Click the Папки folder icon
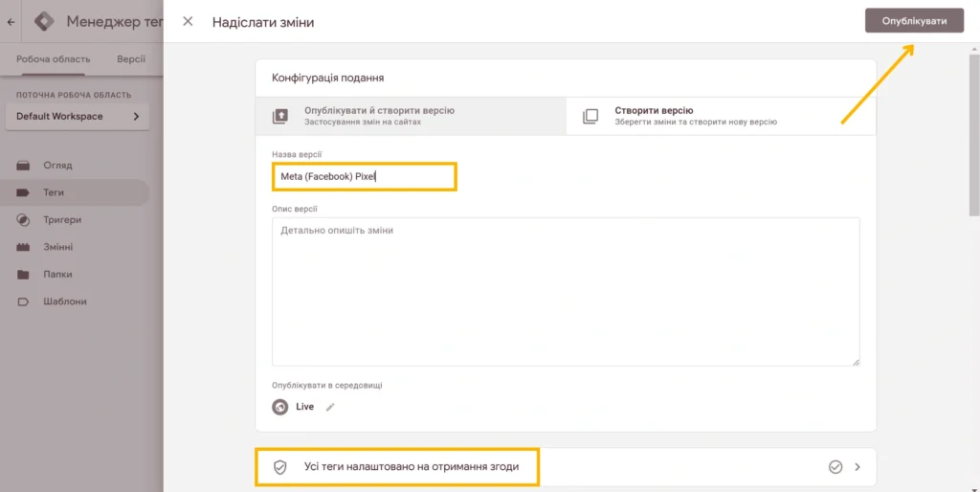Screen dimensions: 980x492 click(x=23, y=275)
